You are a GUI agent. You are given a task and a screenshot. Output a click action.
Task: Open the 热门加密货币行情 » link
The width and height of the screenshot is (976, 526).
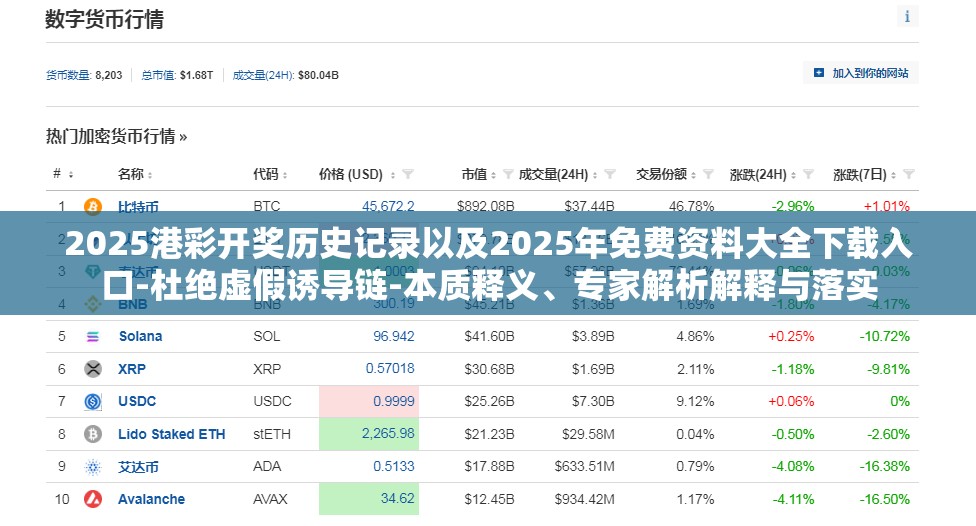116,136
